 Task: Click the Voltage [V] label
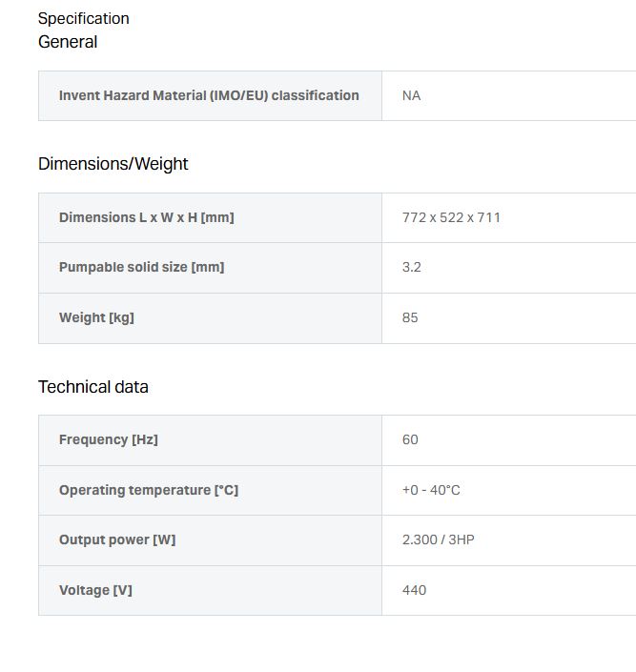click(x=95, y=590)
